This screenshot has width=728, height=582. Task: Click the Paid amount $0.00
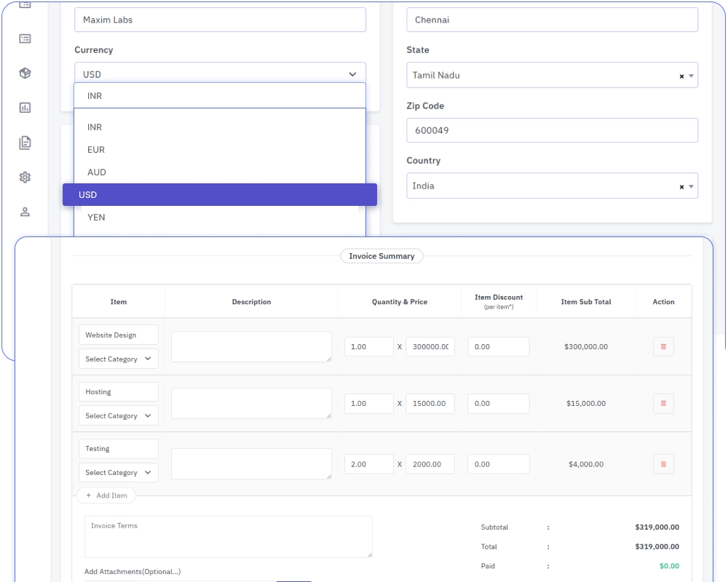click(669, 566)
